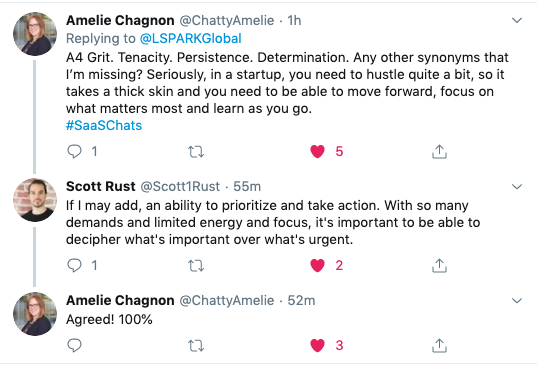Image resolution: width=537 pixels, height=365 pixels.
Task: Open the #SaaSChats hashtag
Action: tap(104, 125)
